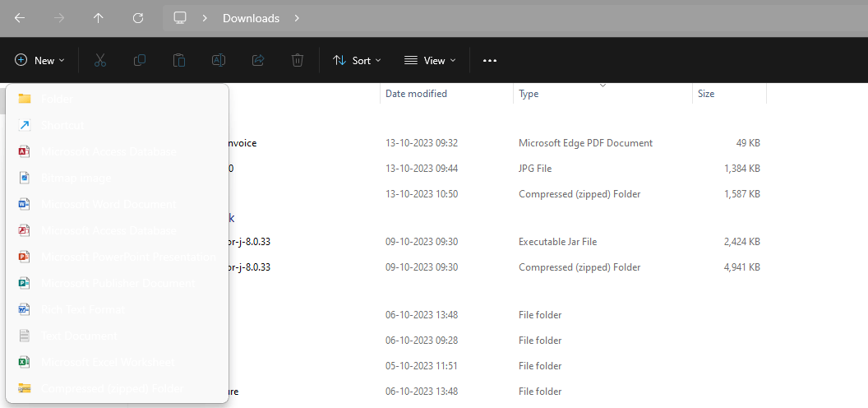Image resolution: width=868 pixels, height=408 pixels.
Task: Click the 2,424 KB size cell
Action: (741, 242)
